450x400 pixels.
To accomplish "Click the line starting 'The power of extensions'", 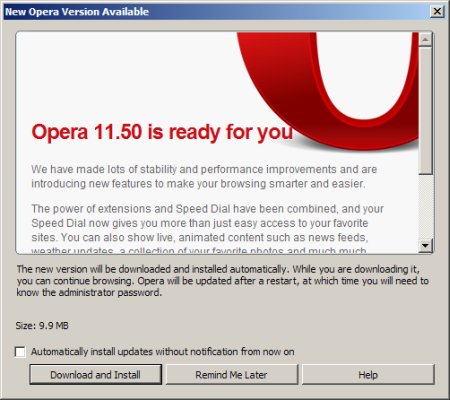I will click(207, 209).
